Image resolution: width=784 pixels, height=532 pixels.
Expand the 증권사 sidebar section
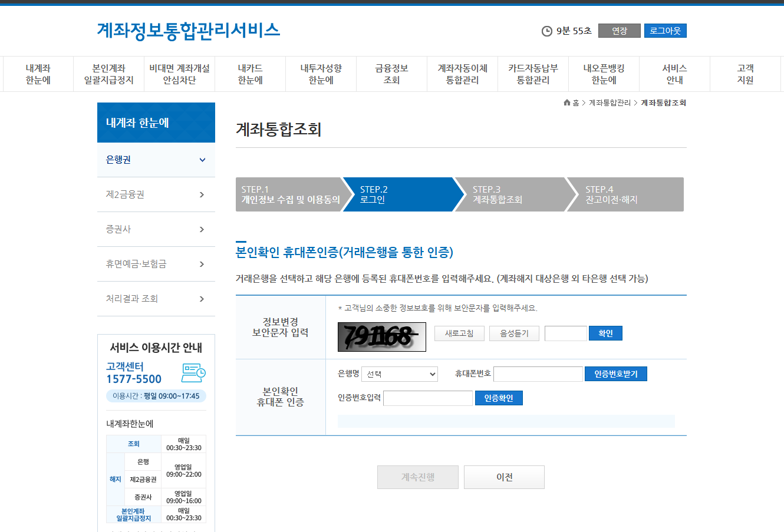[156, 229]
